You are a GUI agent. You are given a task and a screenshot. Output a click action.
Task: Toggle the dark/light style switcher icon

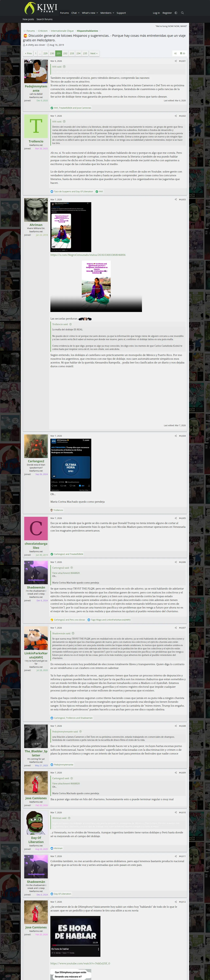coord(176,13)
